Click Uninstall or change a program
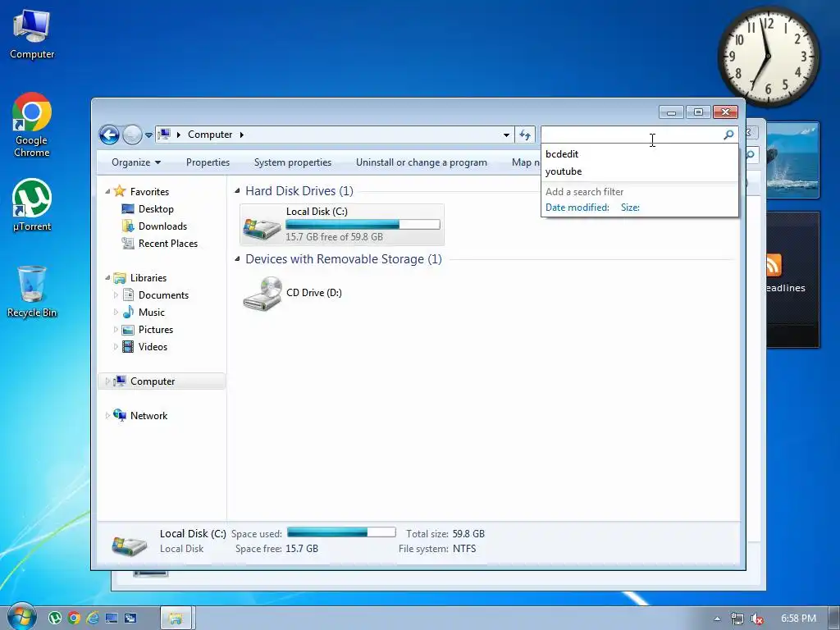Viewport: 840px width, 630px height. pyautogui.click(x=422, y=162)
